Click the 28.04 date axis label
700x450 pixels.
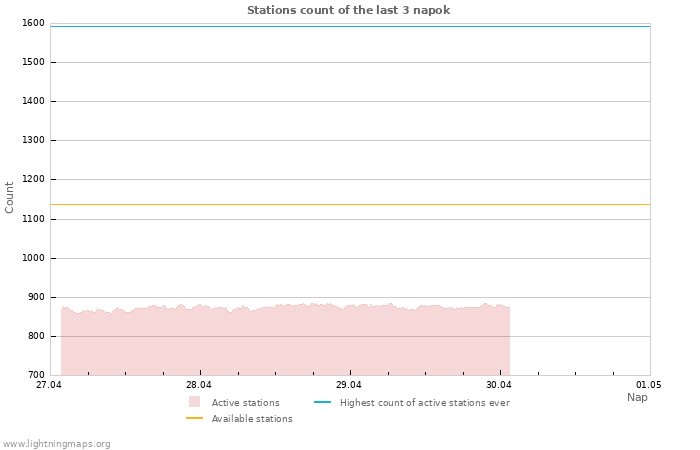click(x=199, y=385)
